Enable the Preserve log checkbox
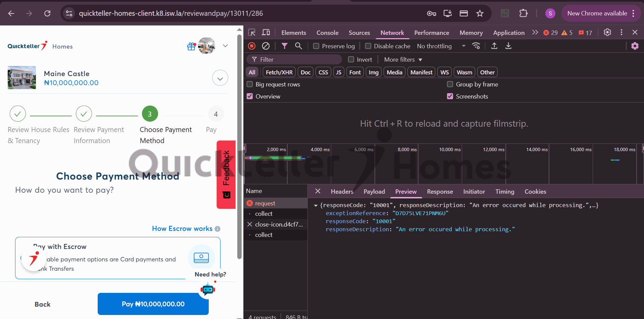 click(316, 46)
